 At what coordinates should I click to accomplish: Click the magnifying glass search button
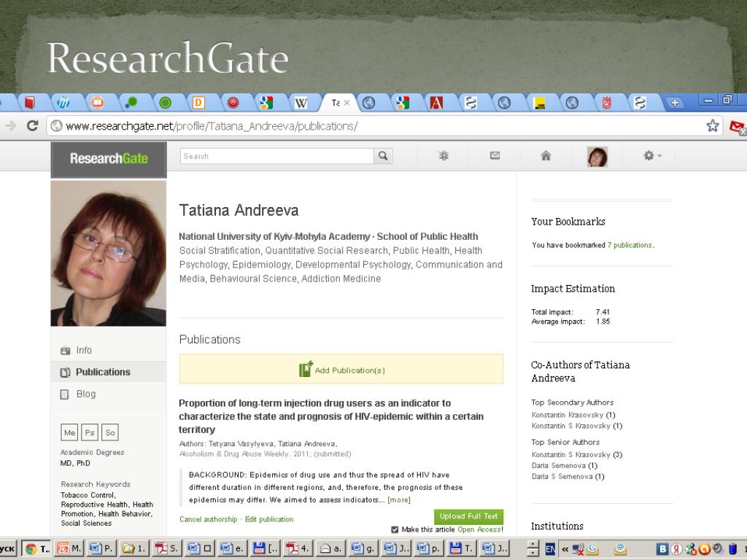click(x=383, y=156)
